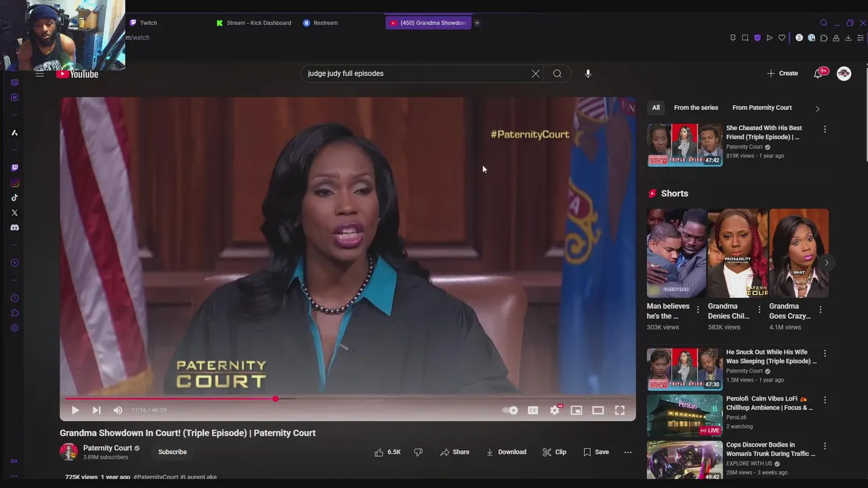Open Paternity Court channel avatar

[68, 451]
